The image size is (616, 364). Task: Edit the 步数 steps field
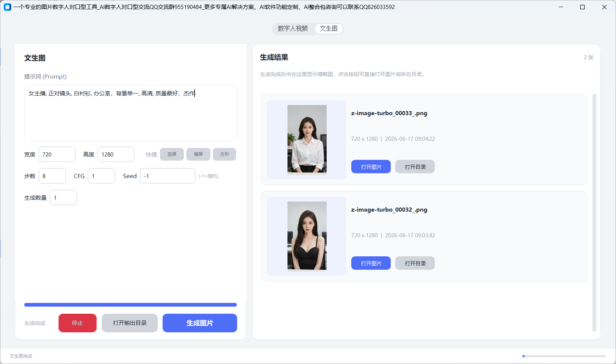52,176
